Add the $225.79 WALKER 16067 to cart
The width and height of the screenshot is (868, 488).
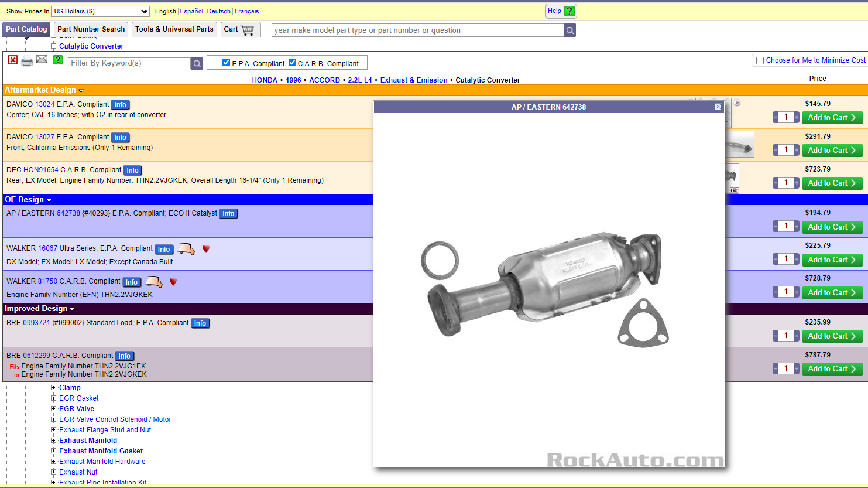tap(832, 260)
